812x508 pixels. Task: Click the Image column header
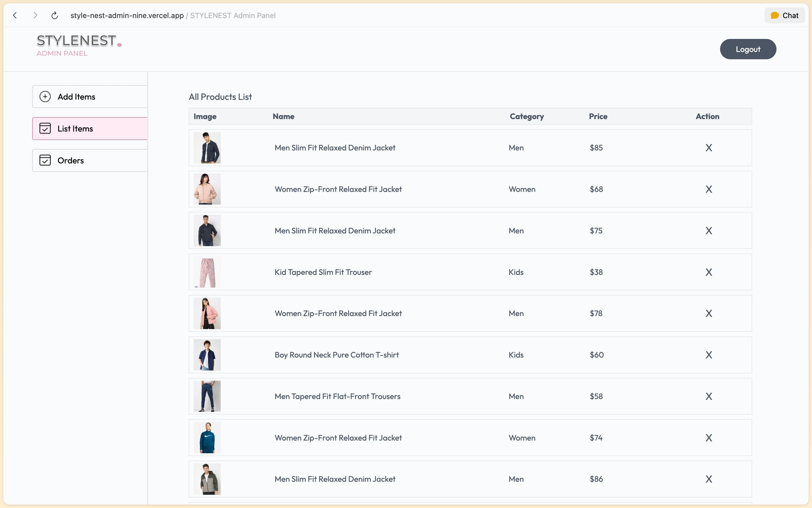[205, 117]
